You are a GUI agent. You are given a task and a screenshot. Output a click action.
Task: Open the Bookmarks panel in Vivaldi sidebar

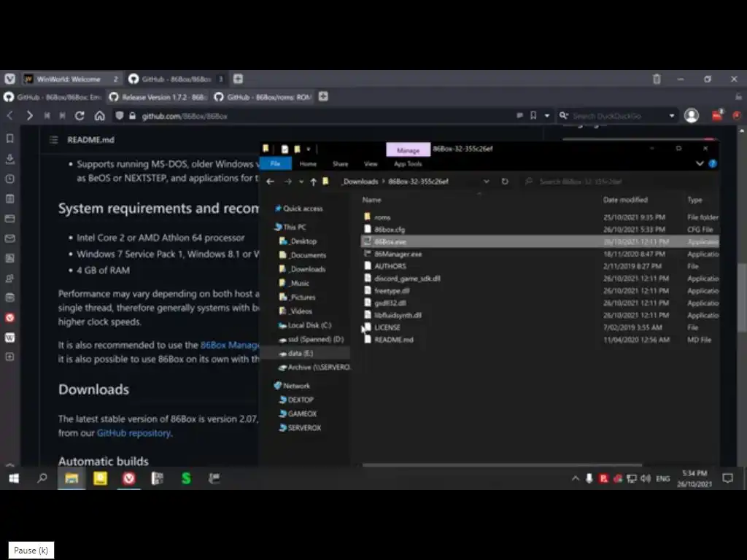click(9, 139)
